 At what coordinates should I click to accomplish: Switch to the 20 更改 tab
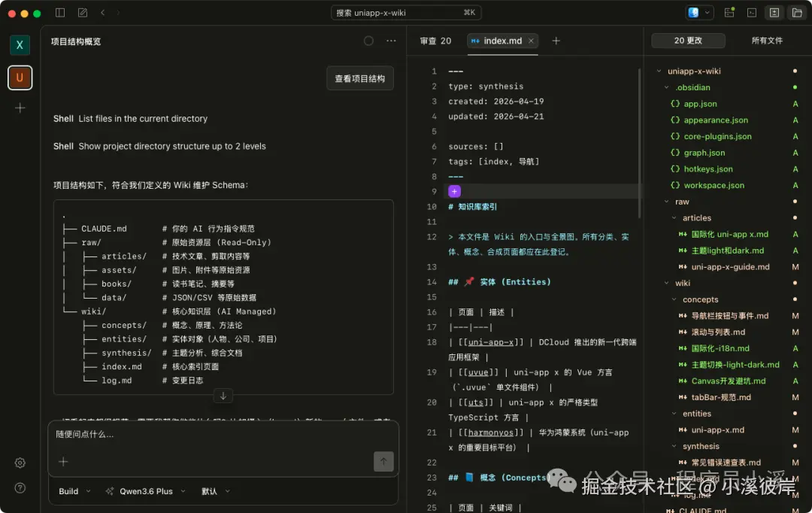[688, 41]
